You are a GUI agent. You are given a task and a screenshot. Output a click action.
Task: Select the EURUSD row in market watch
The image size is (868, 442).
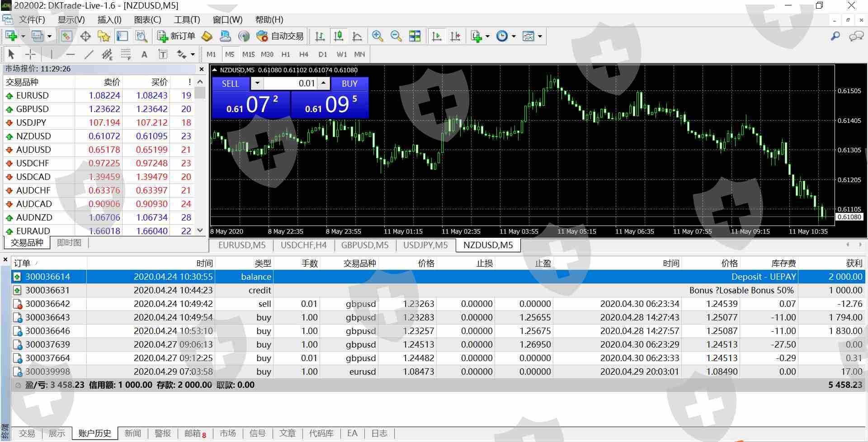[33, 95]
